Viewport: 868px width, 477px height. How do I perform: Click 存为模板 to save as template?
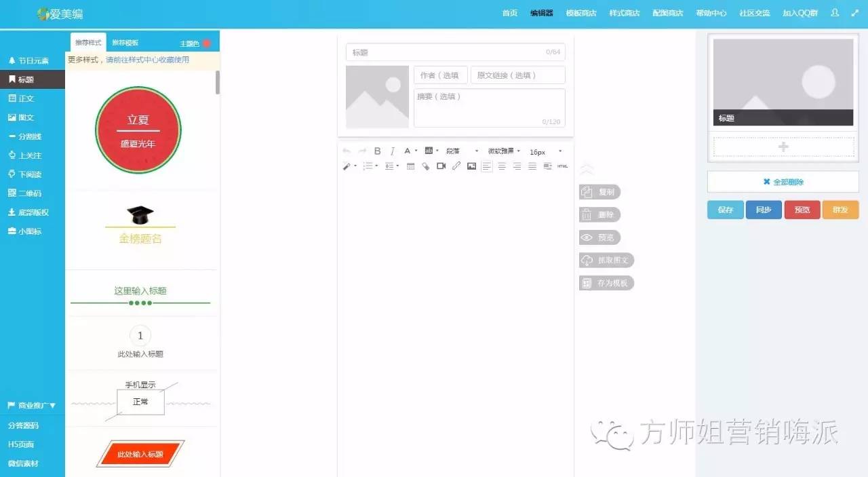[x=607, y=283]
